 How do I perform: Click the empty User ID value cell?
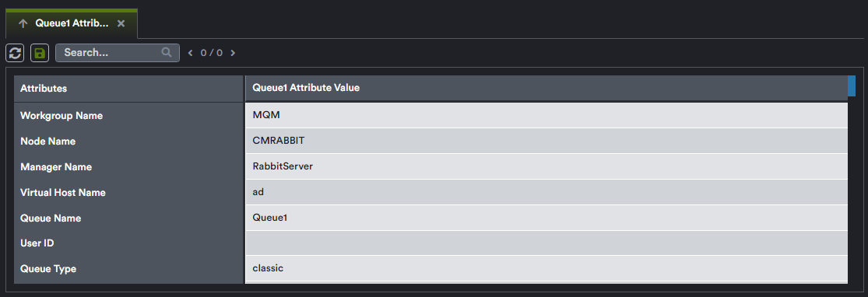[x=546, y=243]
